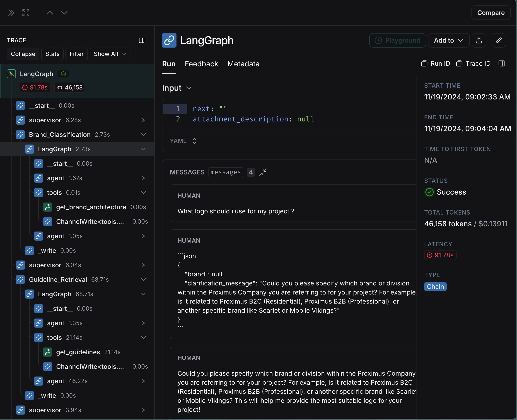Copy the Run ID
The width and height of the screenshot is (517, 420).
tap(435, 64)
